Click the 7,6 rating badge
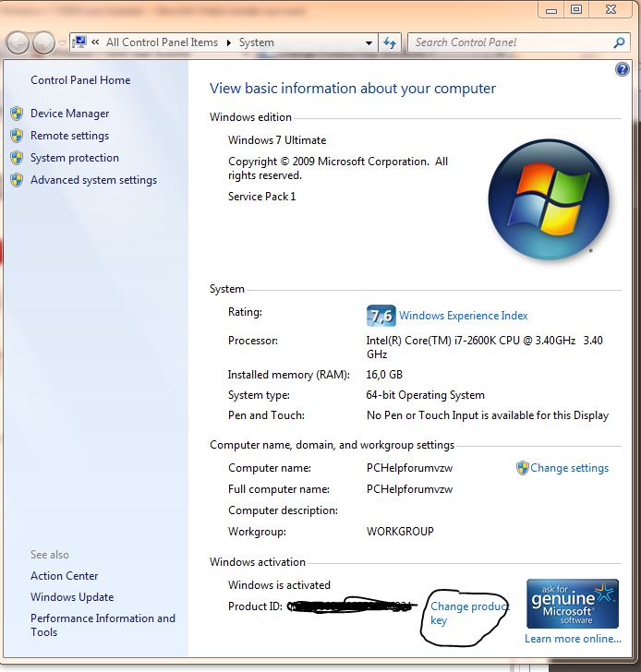Image resolution: width=641 pixels, height=672 pixels. click(381, 316)
